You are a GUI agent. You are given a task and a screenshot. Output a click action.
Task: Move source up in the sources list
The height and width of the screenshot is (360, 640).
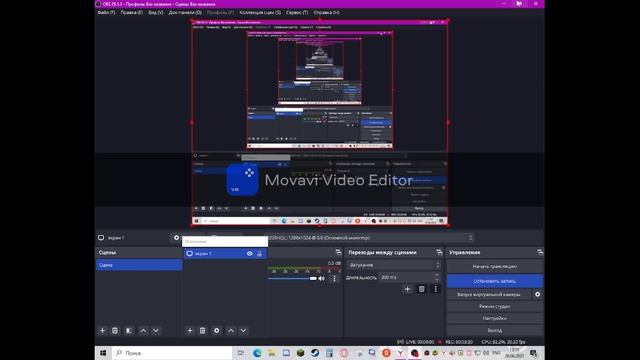231,331
